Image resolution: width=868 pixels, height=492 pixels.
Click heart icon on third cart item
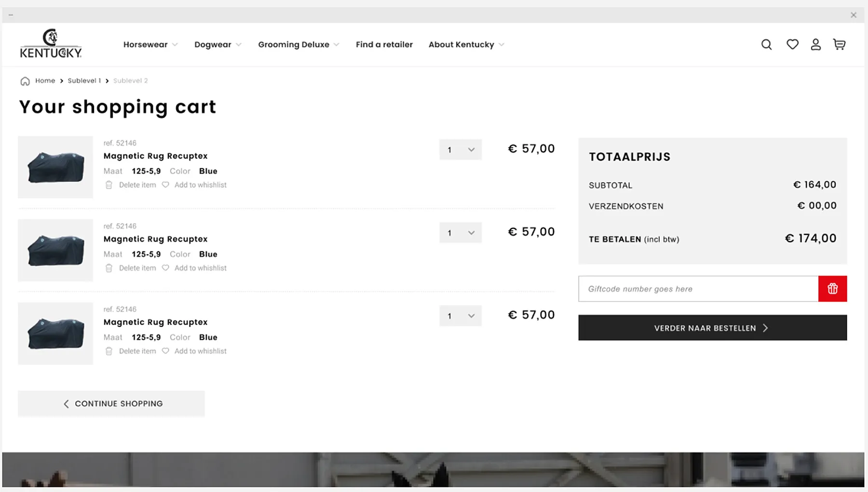(165, 351)
